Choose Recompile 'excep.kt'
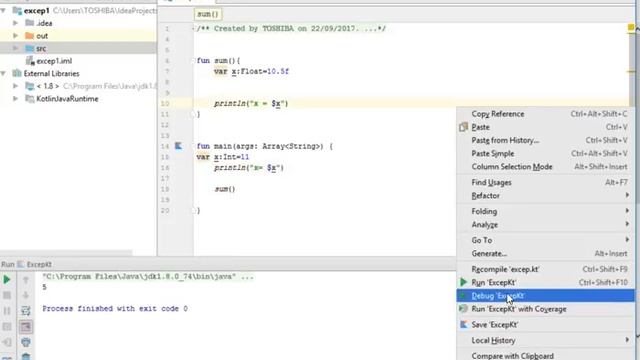 (x=545, y=269)
